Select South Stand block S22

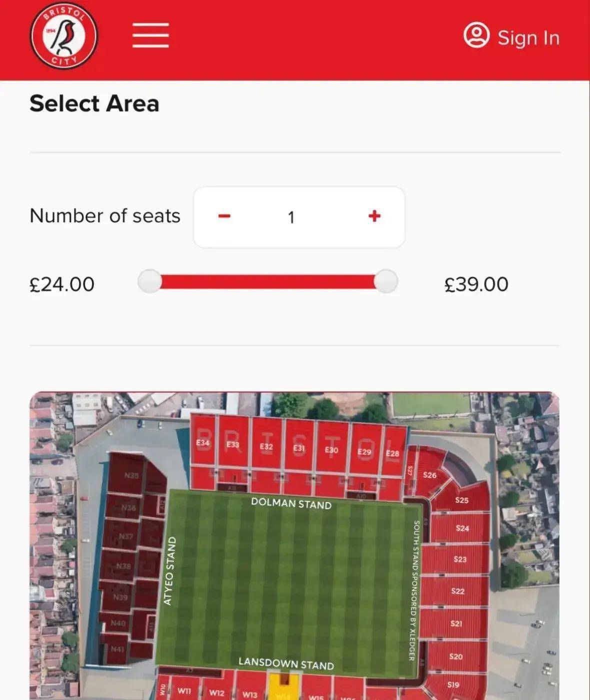[458, 591]
